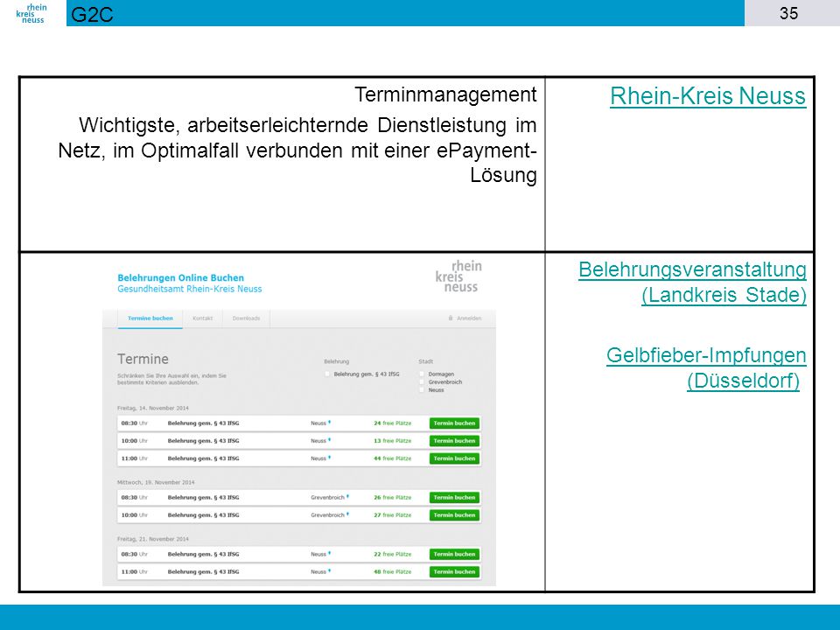Tick the Grevenbroich city filter checkbox
The image size is (840, 630).
tap(422, 382)
